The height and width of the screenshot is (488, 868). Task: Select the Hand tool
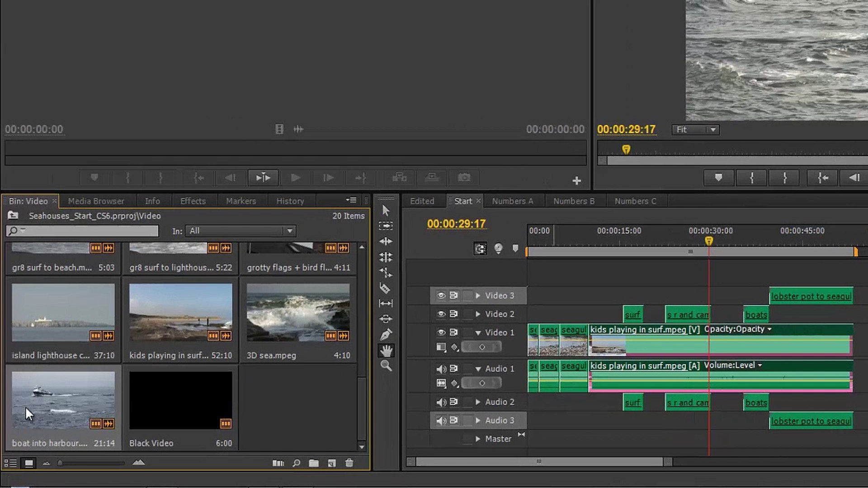coord(386,350)
